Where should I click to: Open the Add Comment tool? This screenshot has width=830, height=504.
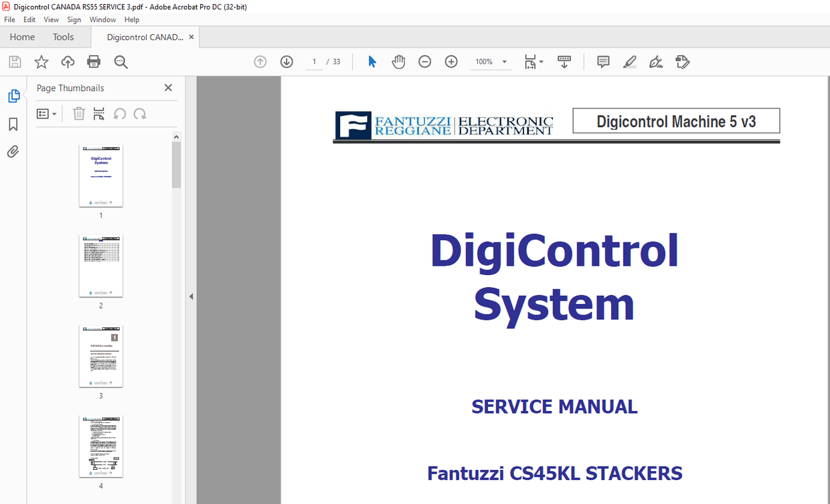[x=602, y=62]
